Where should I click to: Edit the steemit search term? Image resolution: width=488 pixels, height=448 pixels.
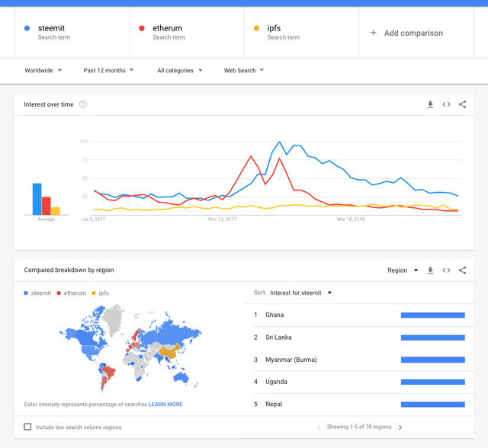(72, 32)
